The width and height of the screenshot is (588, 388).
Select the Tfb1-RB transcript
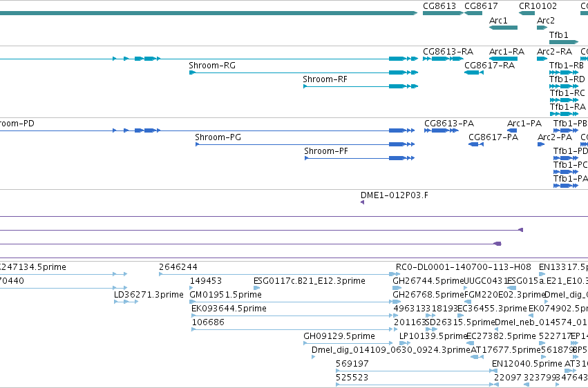pos(564,72)
